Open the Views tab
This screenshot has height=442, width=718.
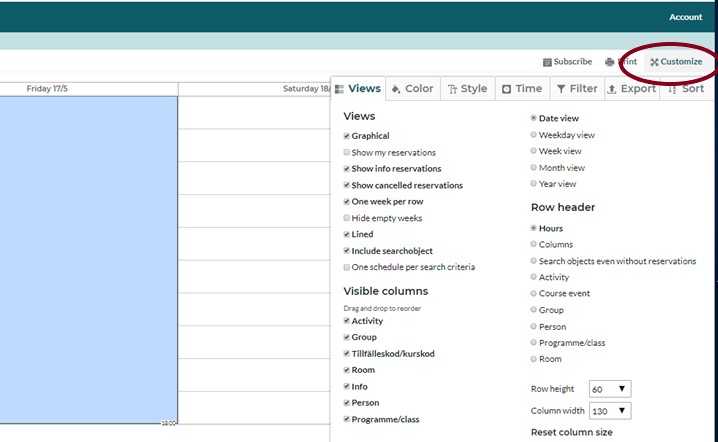point(358,89)
